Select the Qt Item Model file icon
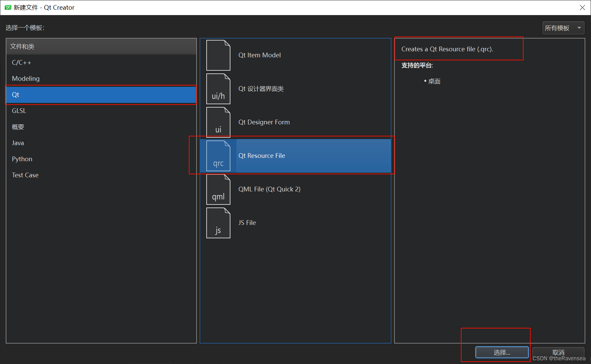Screen dimensions: 591x364 coord(218,55)
